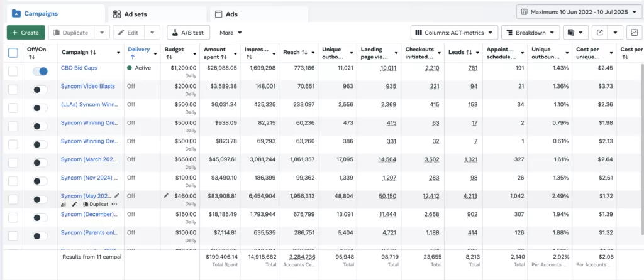Screen dimensions: 644x280
Task: Enable the Syncom Video Blasts campaign toggle
Action: point(40,90)
